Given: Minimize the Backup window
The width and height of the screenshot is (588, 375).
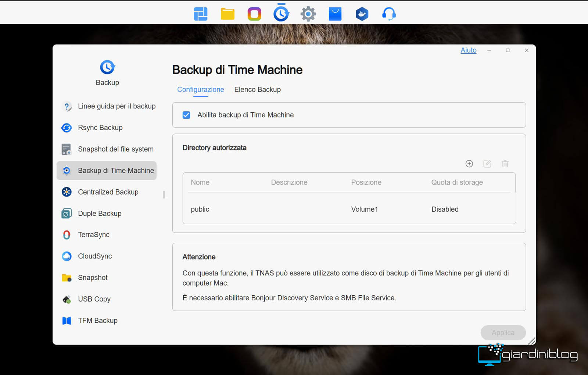Looking at the screenshot, I should [489, 50].
